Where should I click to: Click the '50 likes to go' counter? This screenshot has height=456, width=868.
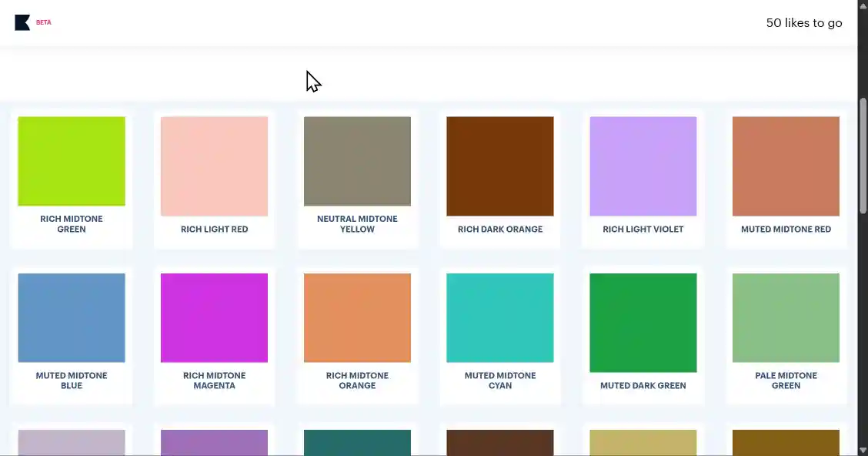coord(803,23)
